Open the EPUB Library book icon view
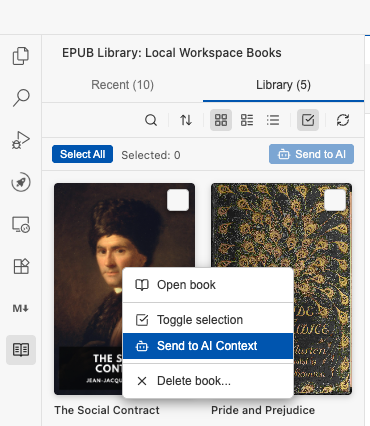The image size is (370, 426). pyautogui.click(x=21, y=350)
